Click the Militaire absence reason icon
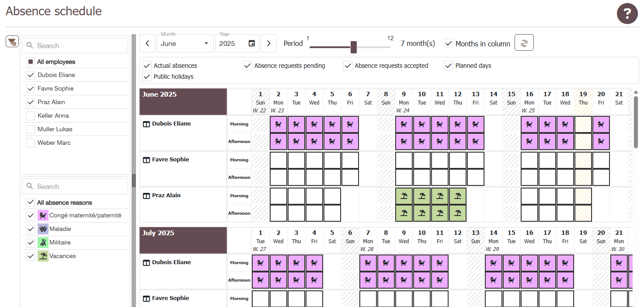This screenshot has width=644, height=307. pos(43,243)
